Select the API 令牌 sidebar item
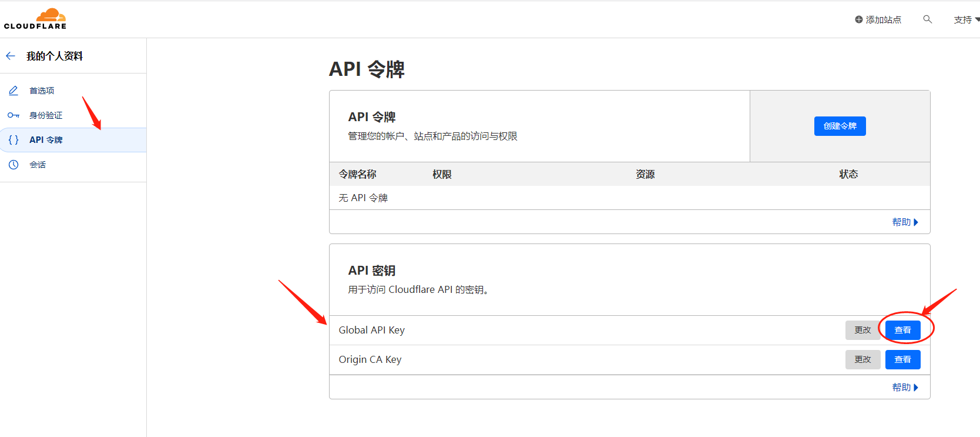 (x=73, y=140)
